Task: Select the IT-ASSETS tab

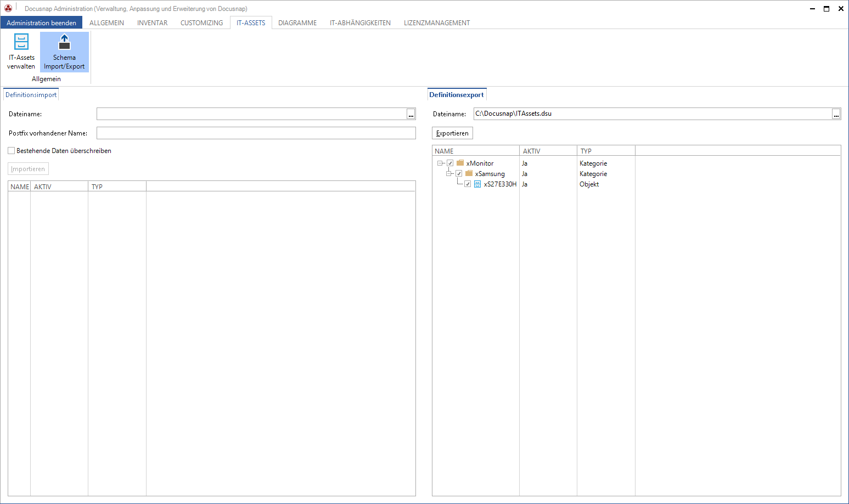Action: click(251, 23)
